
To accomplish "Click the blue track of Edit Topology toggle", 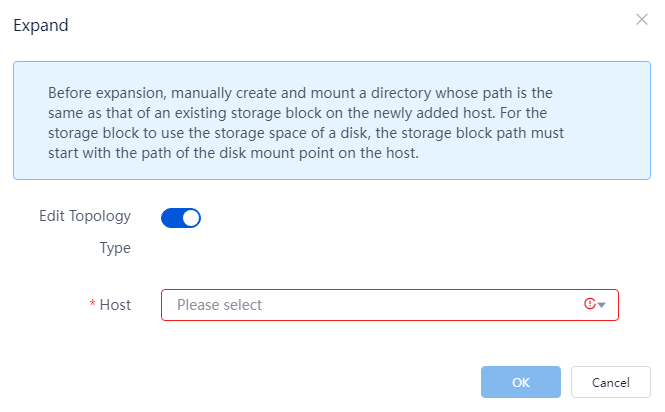I will click(171, 218).
